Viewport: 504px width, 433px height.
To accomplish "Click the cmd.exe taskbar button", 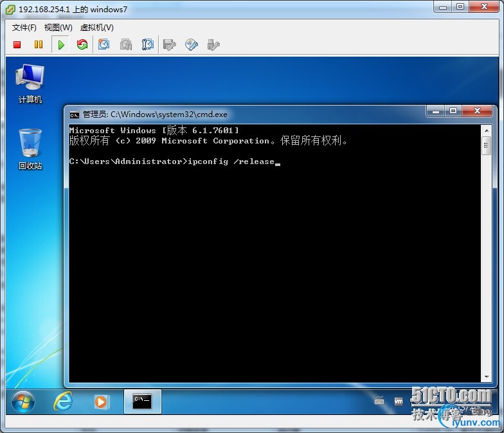I will point(143,401).
